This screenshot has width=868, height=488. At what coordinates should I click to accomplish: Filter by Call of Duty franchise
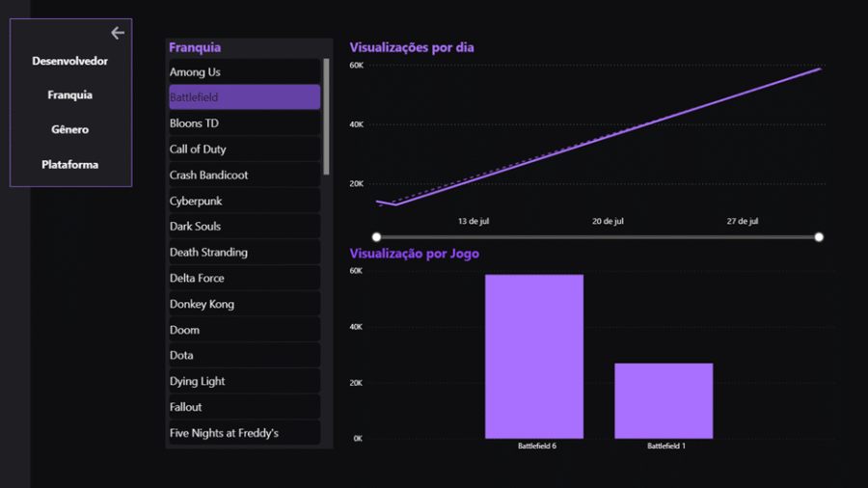pos(244,149)
